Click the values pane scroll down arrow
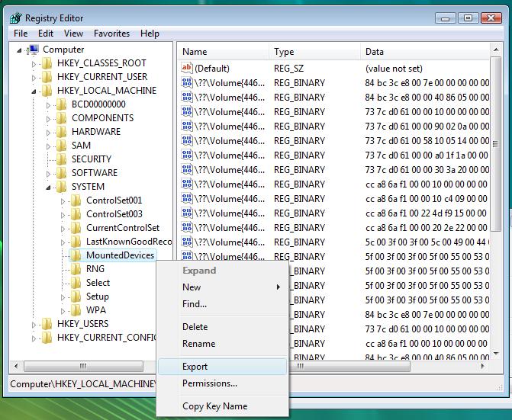The image size is (512, 420). 496,354
